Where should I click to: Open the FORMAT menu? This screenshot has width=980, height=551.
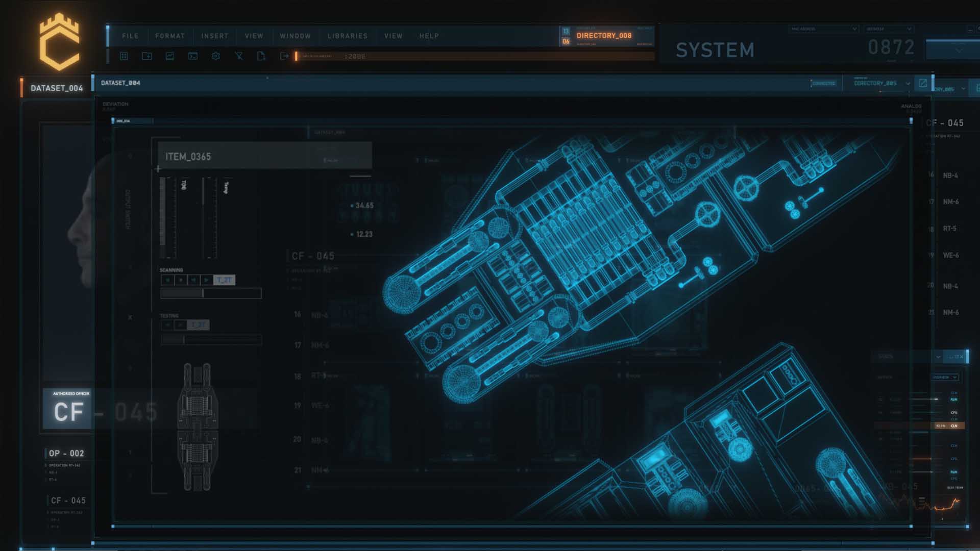click(169, 36)
